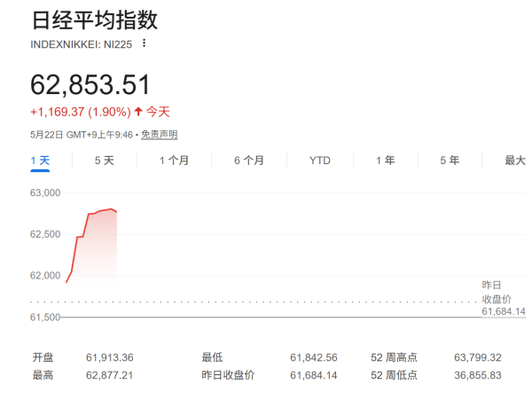Viewport: 532px width, 400px height.
Task: Click the INDEXNIKKEI: NI225 ticker text
Action: click(x=81, y=44)
